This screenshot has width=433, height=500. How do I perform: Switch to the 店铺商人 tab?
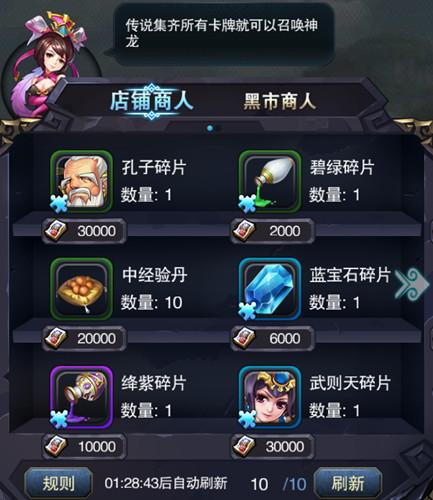click(152, 101)
